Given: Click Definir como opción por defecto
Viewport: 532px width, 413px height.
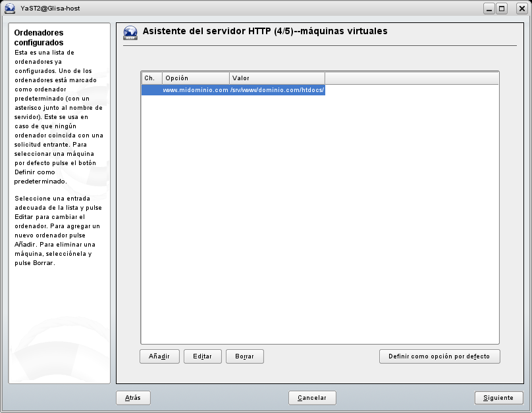Looking at the screenshot, I should 439,356.
